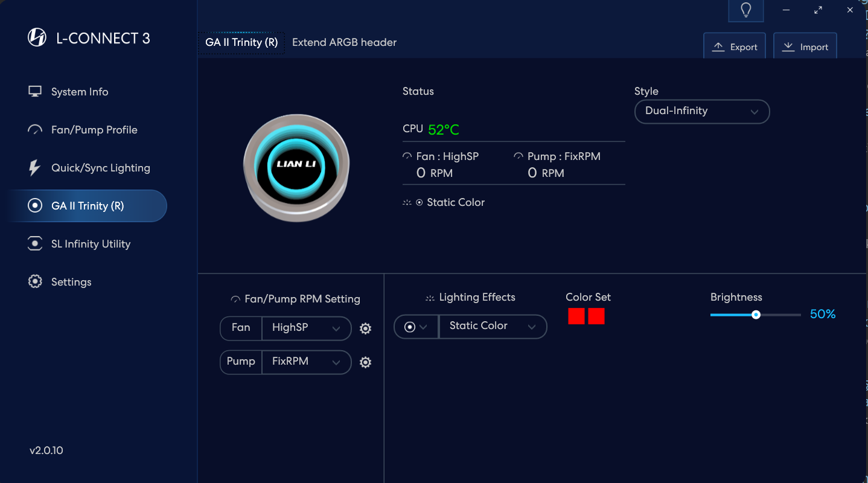Close the L-Connect 3 window

pos(850,10)
